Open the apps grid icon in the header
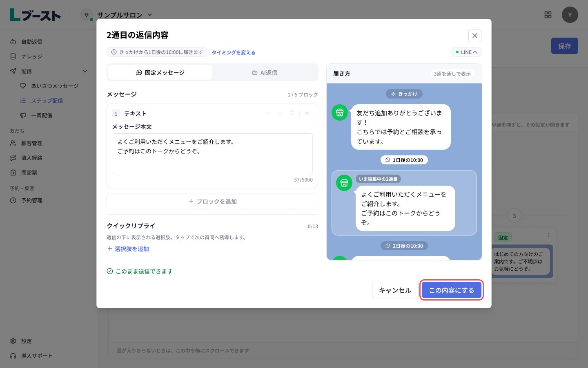Image resolution: width=588 pixels, height=368 pixels. tap(548, 15)
